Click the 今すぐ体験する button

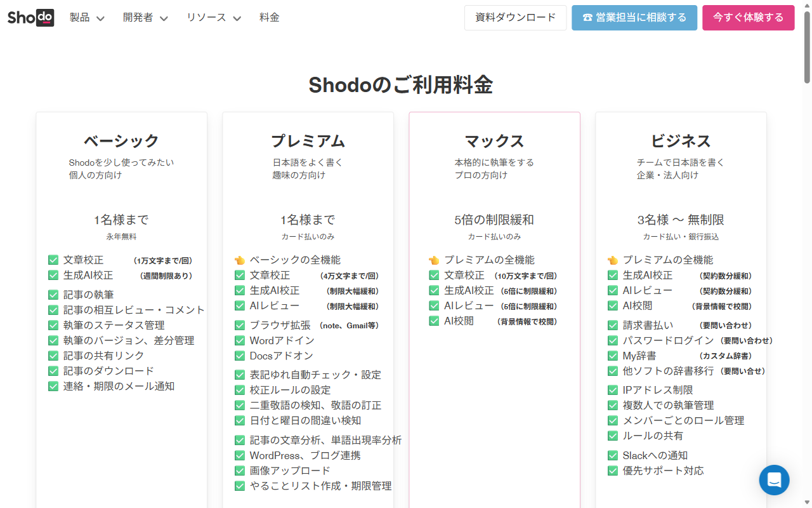pos(749,18)
